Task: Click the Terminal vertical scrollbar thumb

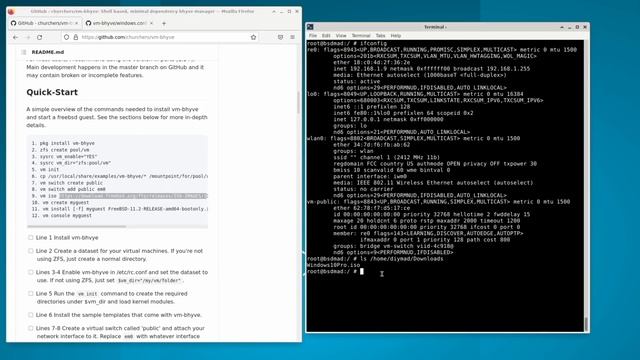Action: (x=586, y=324)
